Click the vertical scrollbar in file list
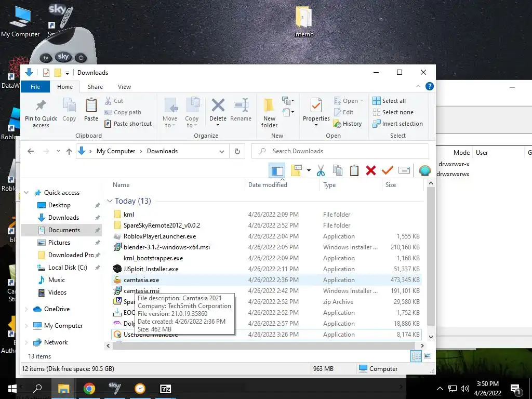Image resolution: width=532 pixels, height=399 pixels. click(431, 256)
